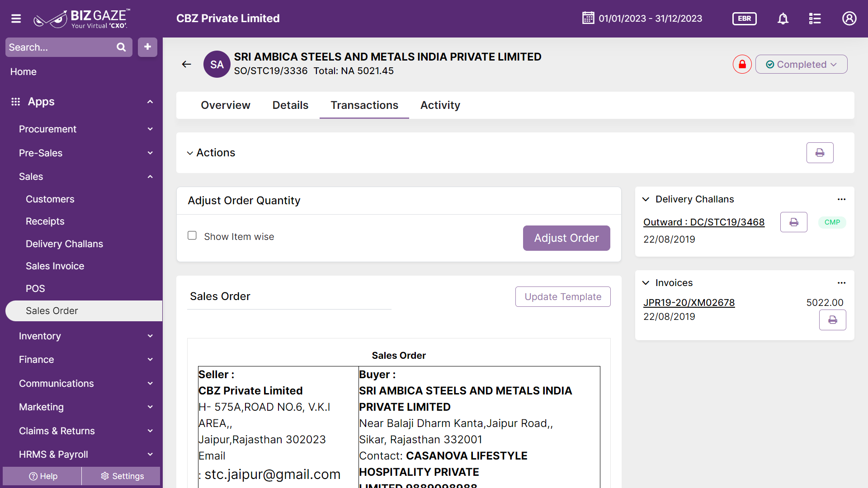
Task: Switch to the Overview tab
Action: pyautogui.click(x=225, y=105)
